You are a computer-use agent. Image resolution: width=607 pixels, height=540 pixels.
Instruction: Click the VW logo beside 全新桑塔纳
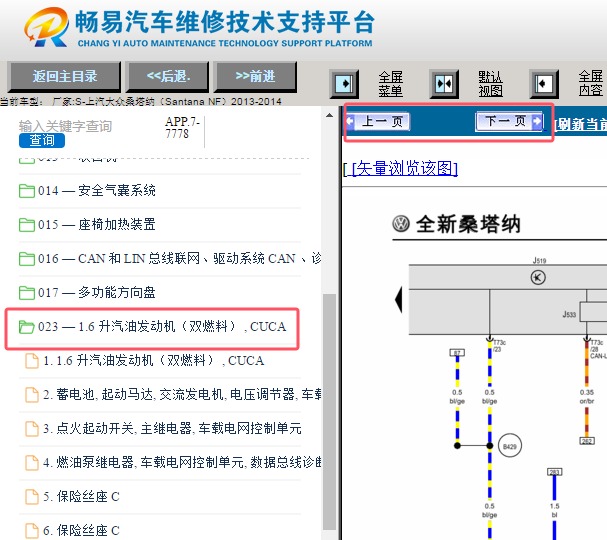(x=401, y=224)
